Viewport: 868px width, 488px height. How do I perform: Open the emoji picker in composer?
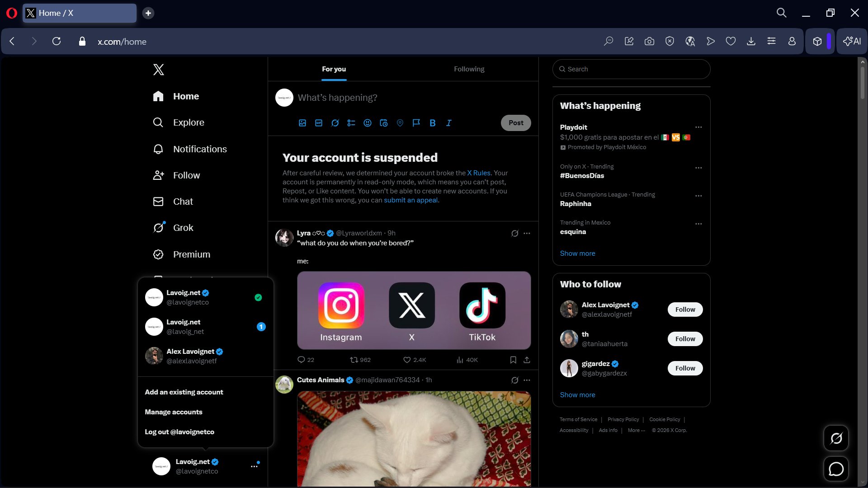click(368, 123)
